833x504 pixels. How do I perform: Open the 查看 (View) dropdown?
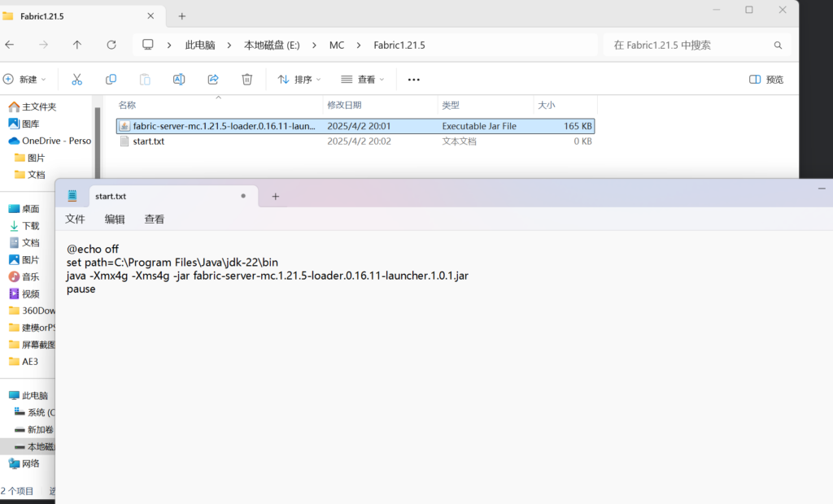pos(363,79)
